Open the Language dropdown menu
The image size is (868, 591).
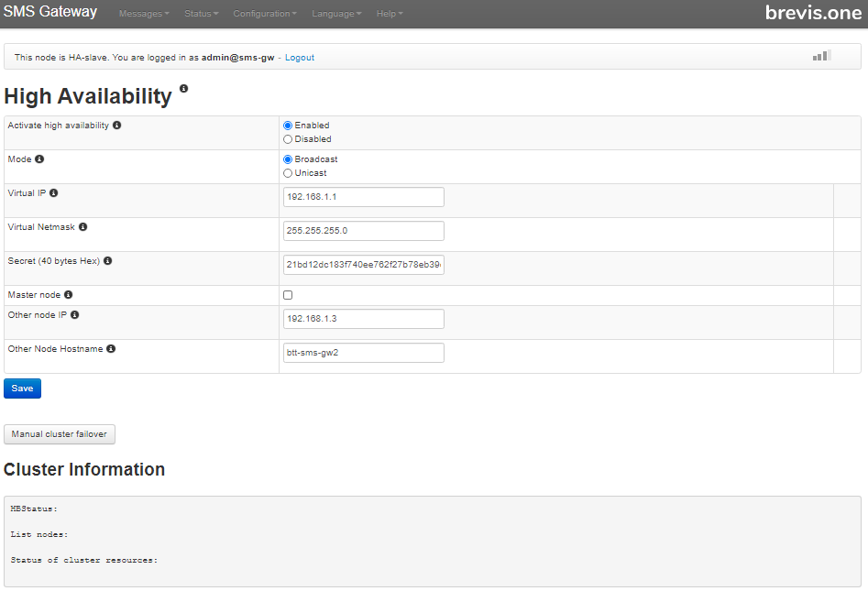pos(336,13)
